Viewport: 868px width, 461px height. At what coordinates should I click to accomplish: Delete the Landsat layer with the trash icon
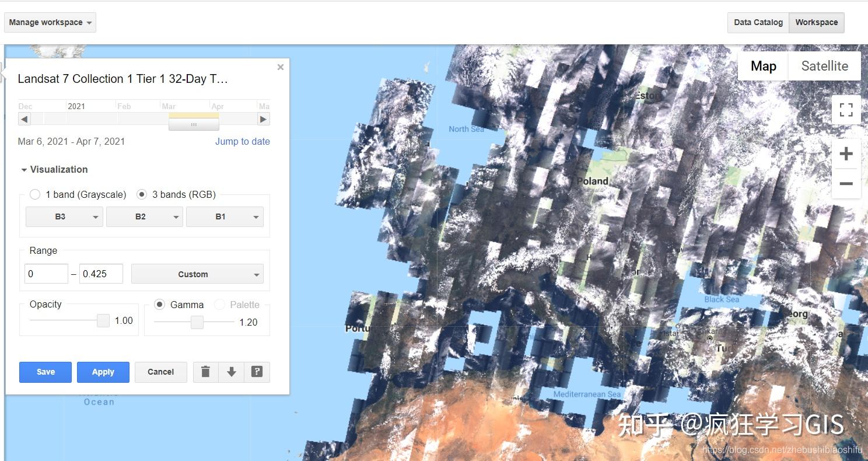tap(205, 372)
